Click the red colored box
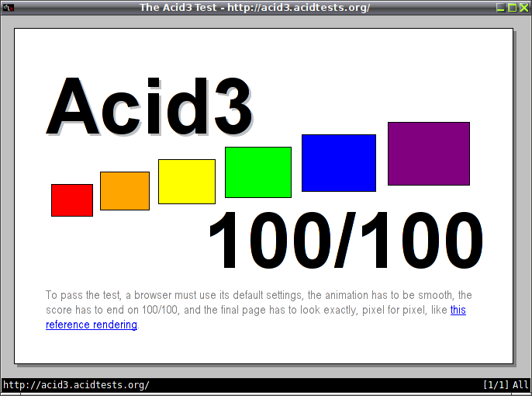Image resolution: width=532 pixels, height=396 pixels. (x=72, y=200)
